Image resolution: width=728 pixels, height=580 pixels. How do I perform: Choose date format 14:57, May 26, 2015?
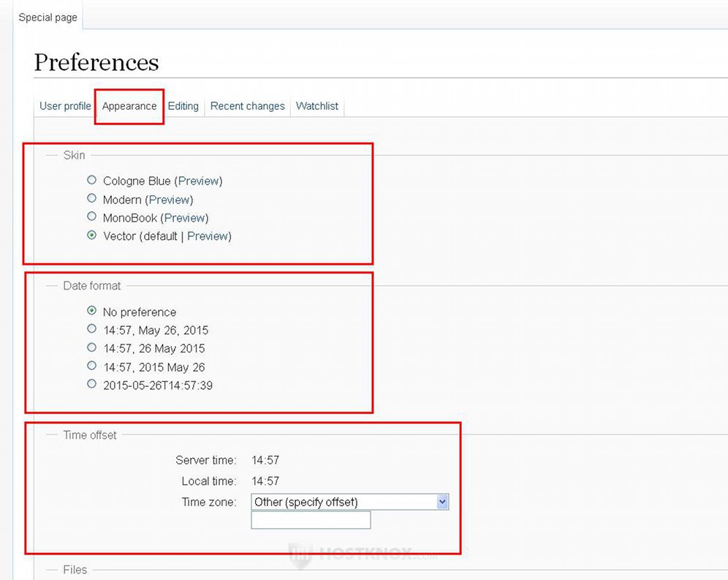[91, 329]
